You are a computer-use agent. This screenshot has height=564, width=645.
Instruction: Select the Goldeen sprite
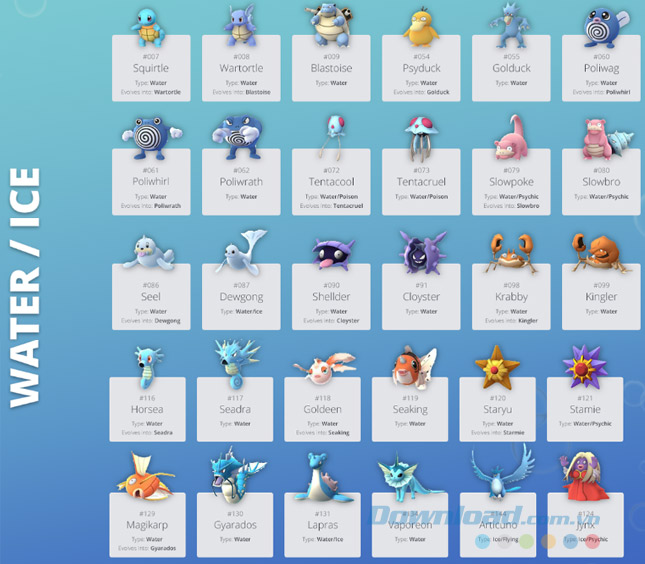click(325, 367)
